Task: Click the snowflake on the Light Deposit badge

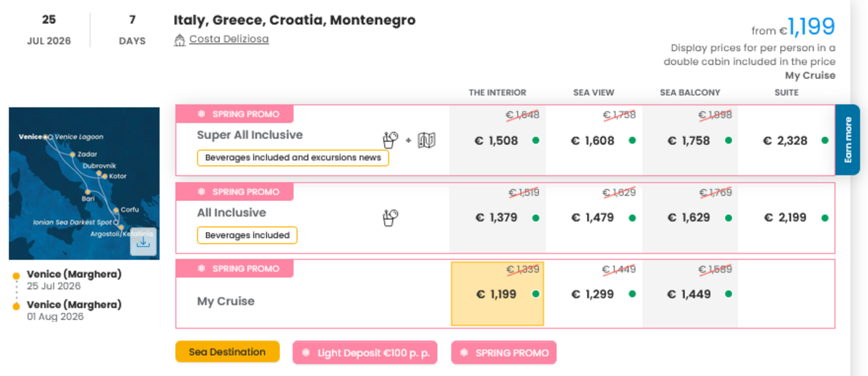Action: [305, 352]
